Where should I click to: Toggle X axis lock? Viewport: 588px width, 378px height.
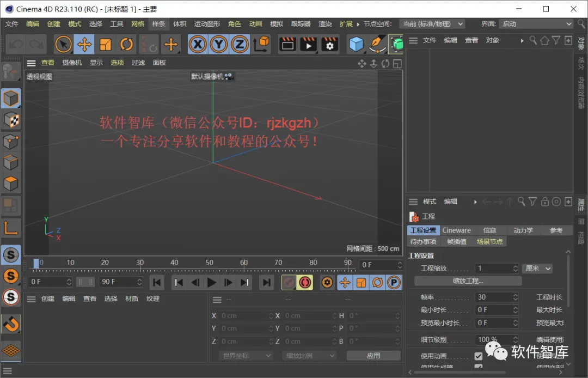(x=198, y=45)
